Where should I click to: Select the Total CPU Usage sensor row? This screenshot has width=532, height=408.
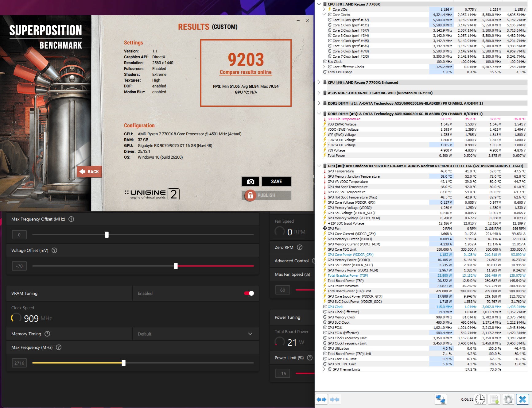(x=425, y=72)
